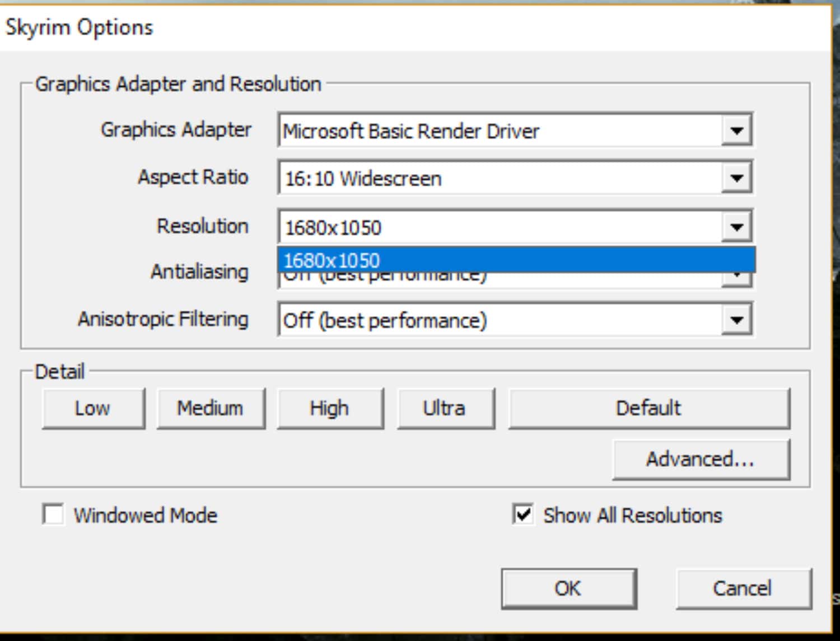Viewport: 840px width, 641px height.
Task: Expand the Aspect Ratio dropdown arrow
Action: click(x=736, y=178)
